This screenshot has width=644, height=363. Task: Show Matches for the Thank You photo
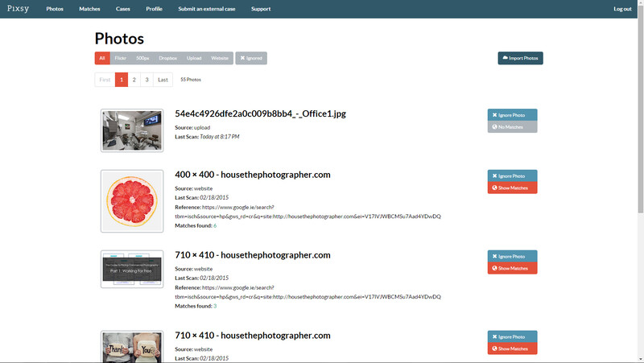512,349
